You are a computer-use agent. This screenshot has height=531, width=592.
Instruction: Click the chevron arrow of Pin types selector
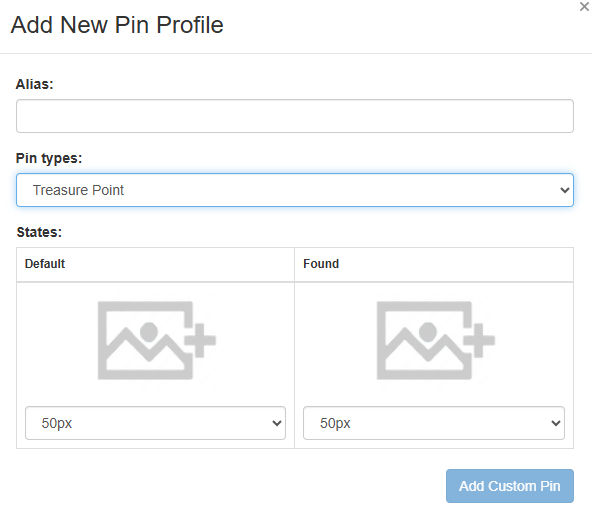tap(564, 190)
